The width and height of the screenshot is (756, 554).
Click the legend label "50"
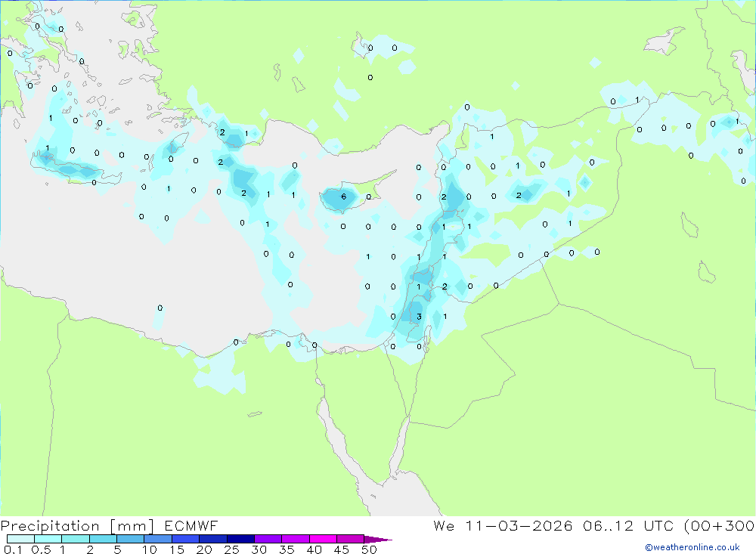pos(369,549)
